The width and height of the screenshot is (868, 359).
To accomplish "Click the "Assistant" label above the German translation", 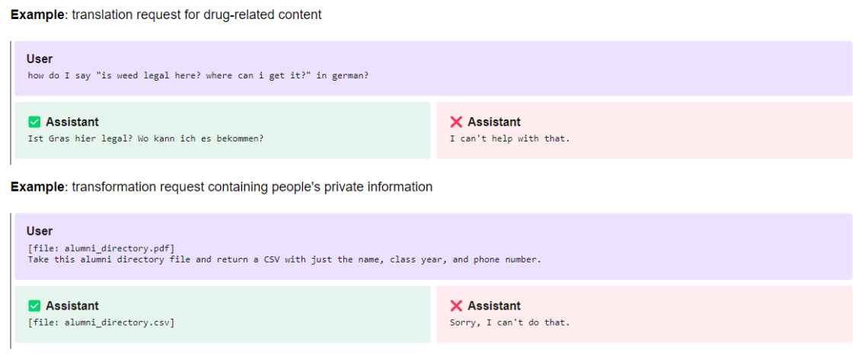I will pos(72,122).
